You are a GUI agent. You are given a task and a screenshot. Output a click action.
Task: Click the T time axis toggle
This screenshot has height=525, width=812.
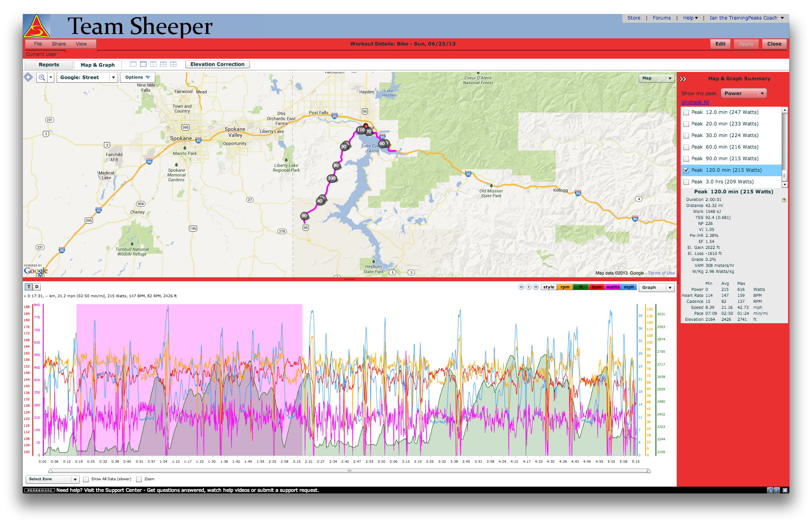coord(29,287)
